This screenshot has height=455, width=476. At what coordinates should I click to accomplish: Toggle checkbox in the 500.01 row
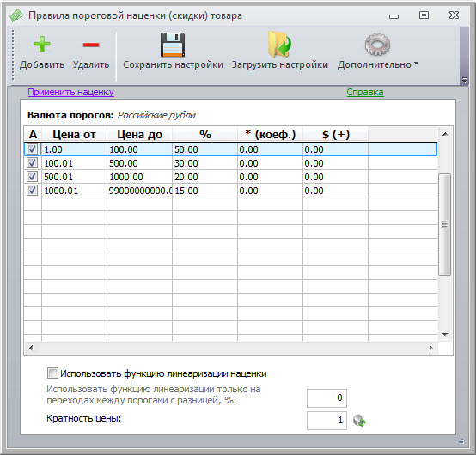click(x=32, y=177)
